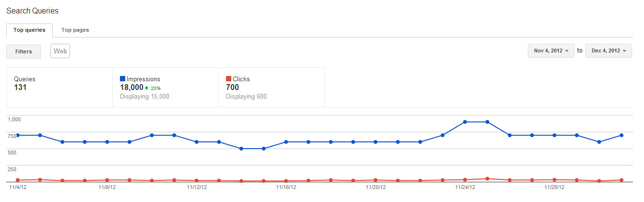Click the 11/16/12 date label on axis
644x202 pixels.
click(285, 187)
